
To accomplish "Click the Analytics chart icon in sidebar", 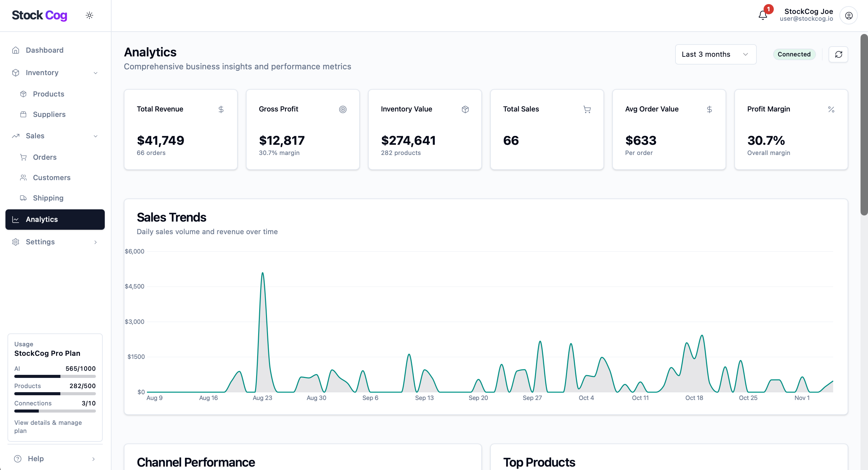I will click(16, 219).
